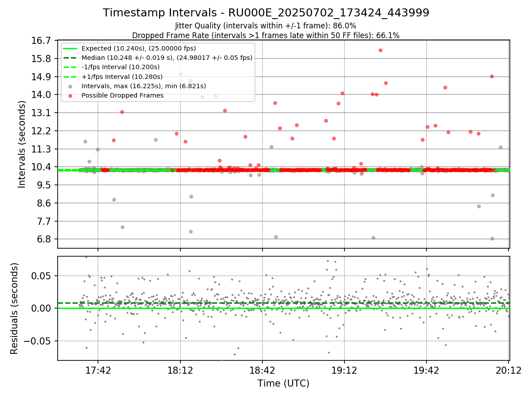532x399 pixels.
Task: Select the 'Dropped Frame Rate' 66.1% subtitle line
Action: click(x=266, y=35)
